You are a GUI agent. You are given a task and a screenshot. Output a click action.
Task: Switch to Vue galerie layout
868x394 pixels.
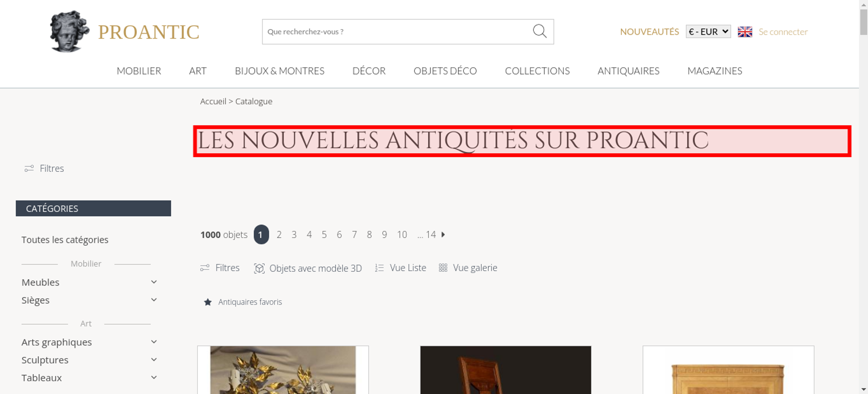pyautogui.click(x=468, y=268)
